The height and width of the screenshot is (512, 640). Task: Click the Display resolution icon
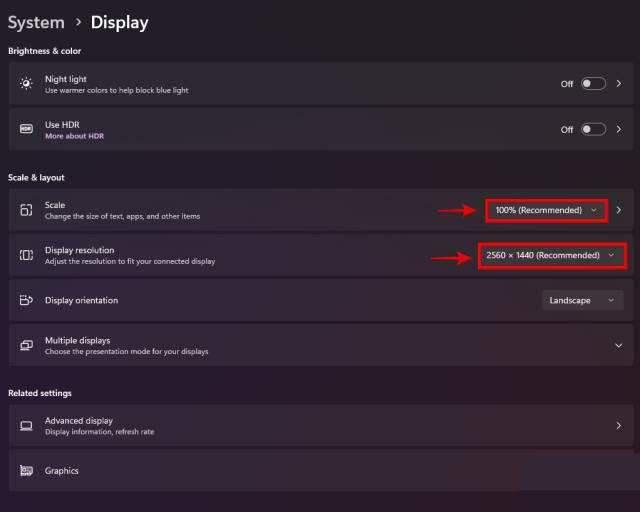26,255
